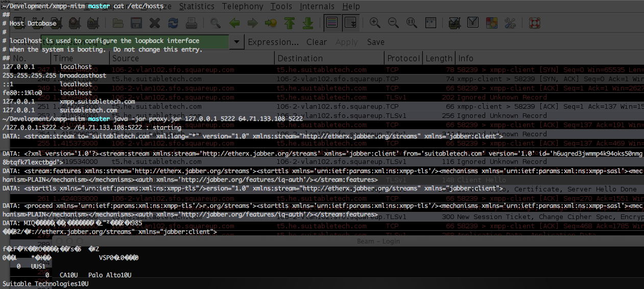Open the Help menu

[351, 7]
